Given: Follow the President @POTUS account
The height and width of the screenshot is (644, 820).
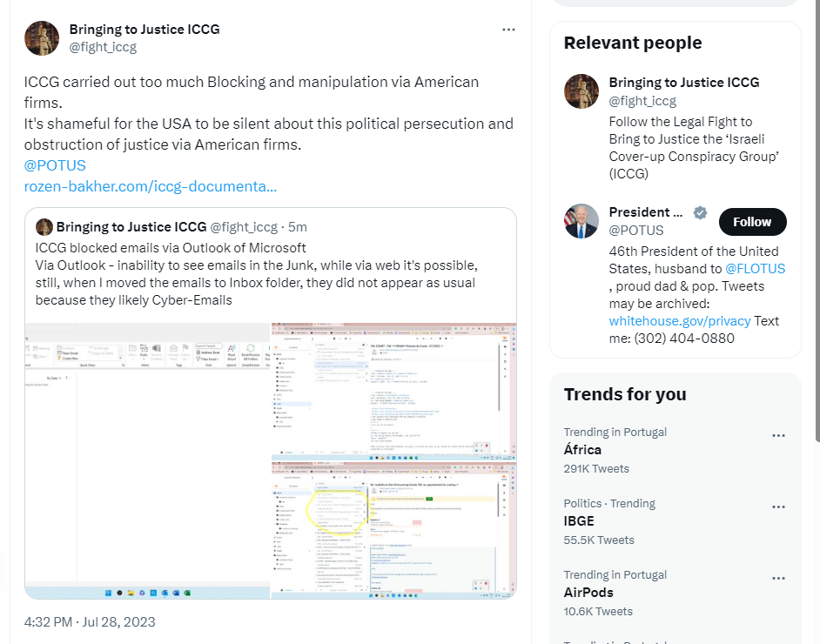Looking at the screenshot, I should coord(752,222).
